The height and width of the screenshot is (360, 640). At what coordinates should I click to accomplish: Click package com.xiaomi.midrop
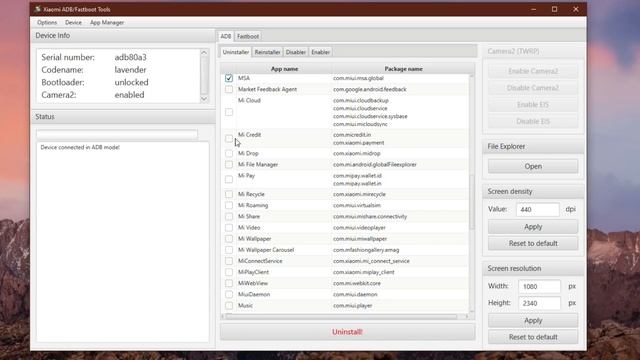click(x=357, y=153)
